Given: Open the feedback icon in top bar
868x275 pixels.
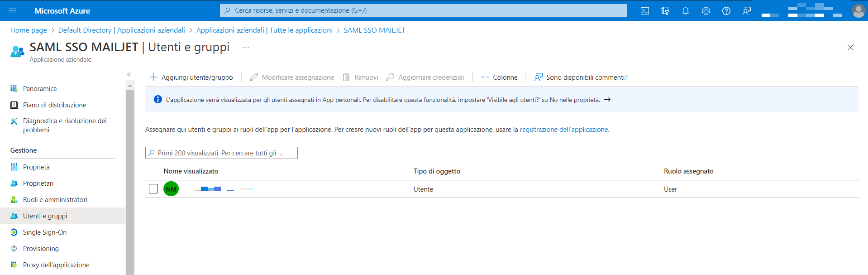Looking at the screenshot, I should coord(747,11).
